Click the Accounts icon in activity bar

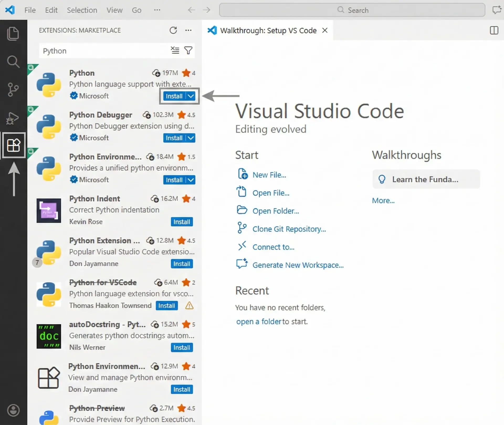coord(13,410)
